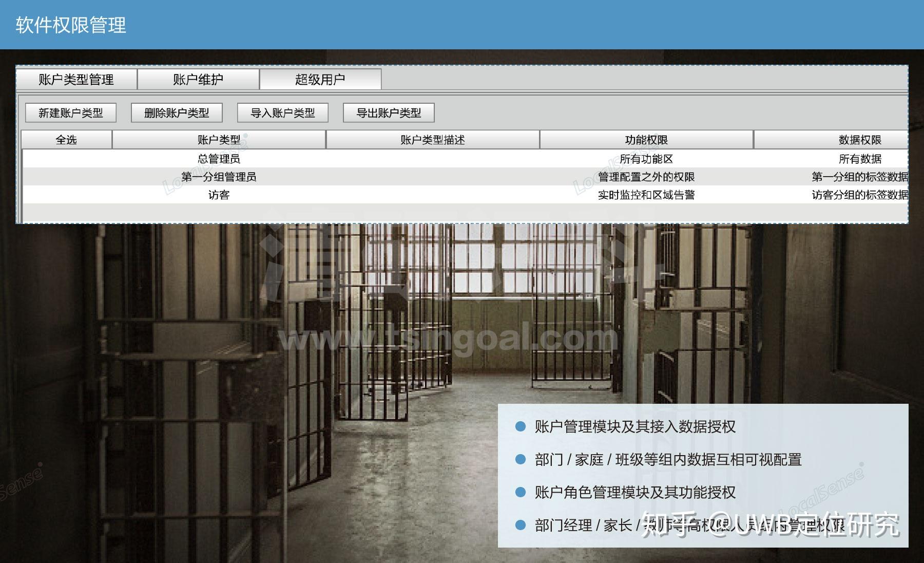Image resolution: width=924 pixels, height=563 pixels.
Task: Click the 账户类型描述 column header
Action: tap(433, 140)
